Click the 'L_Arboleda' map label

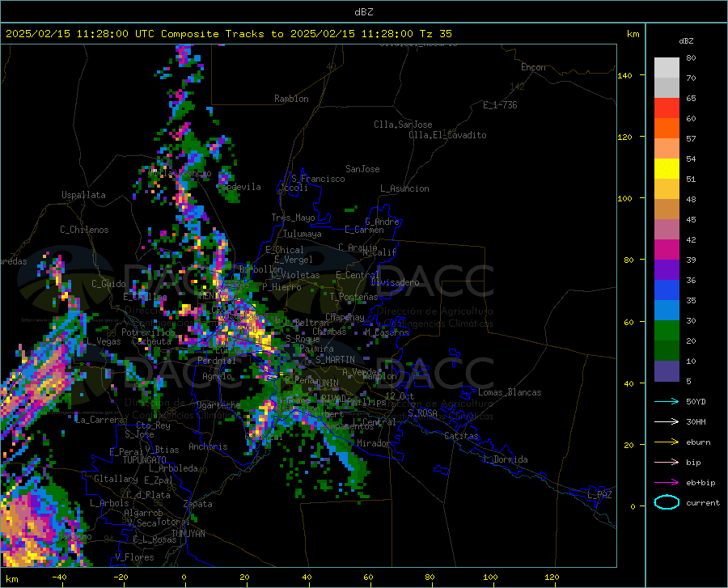[174, 468]
